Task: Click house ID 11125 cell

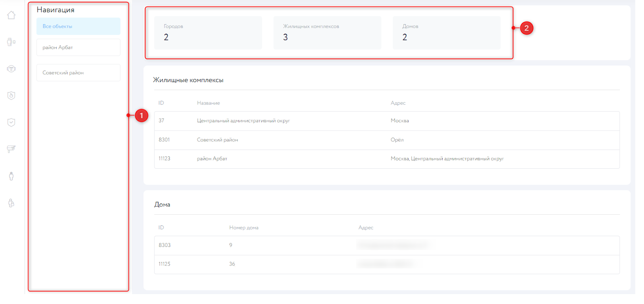Action: [x=164, y=264]
